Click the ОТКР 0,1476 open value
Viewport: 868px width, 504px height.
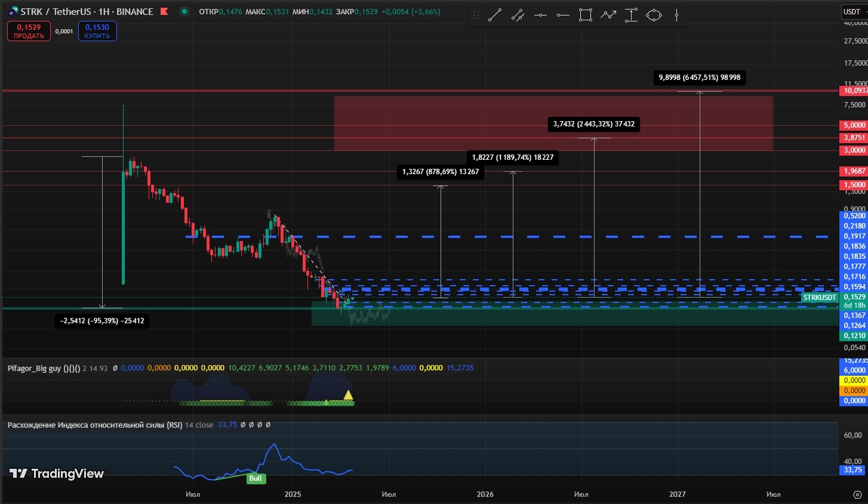[220, 11]
